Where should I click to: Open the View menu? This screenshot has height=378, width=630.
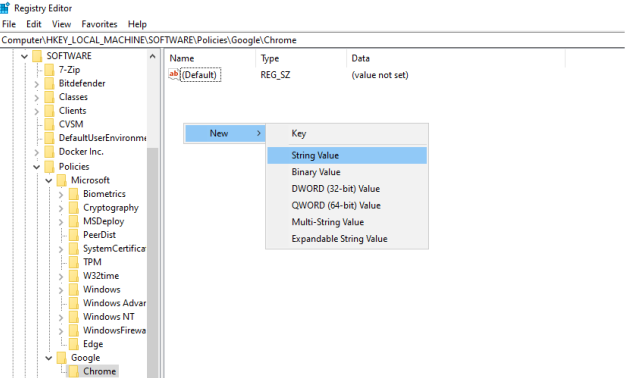coord(61,24)
